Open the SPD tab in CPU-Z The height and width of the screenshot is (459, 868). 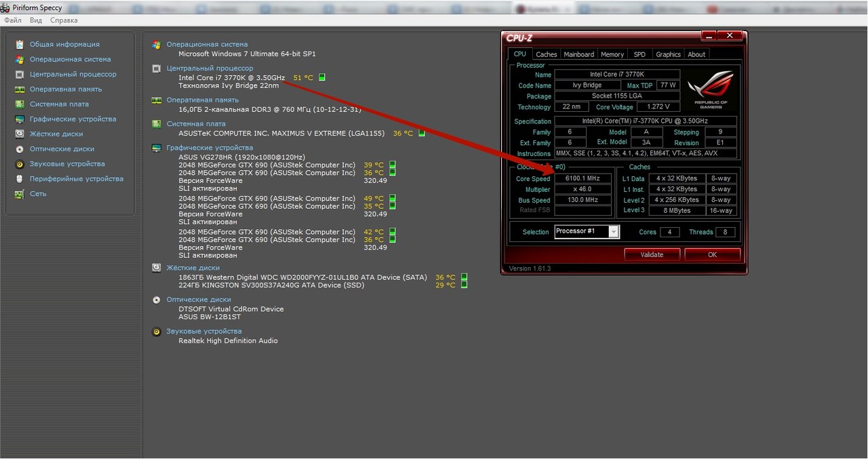[639, 54]
